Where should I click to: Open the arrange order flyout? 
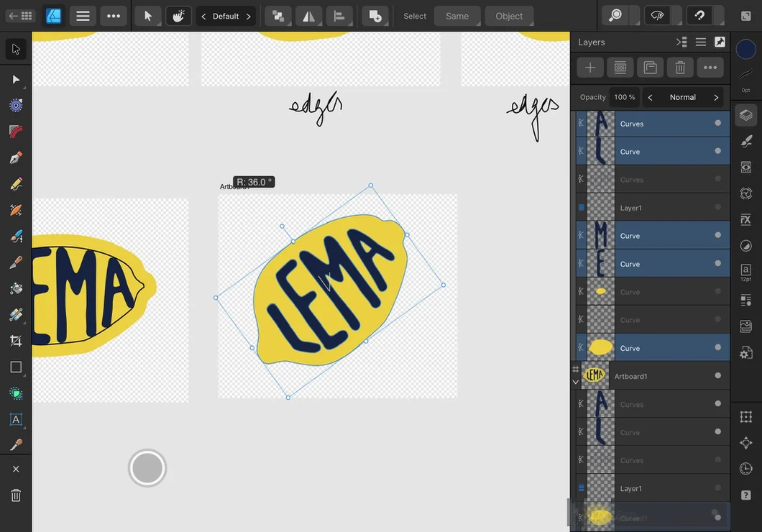(x=278, y=16)
